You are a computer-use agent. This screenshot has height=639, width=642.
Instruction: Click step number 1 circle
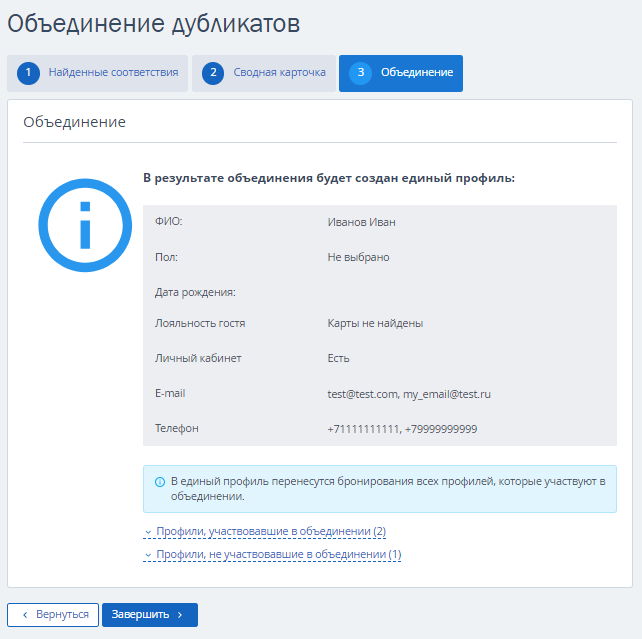(x=28, y=73)
